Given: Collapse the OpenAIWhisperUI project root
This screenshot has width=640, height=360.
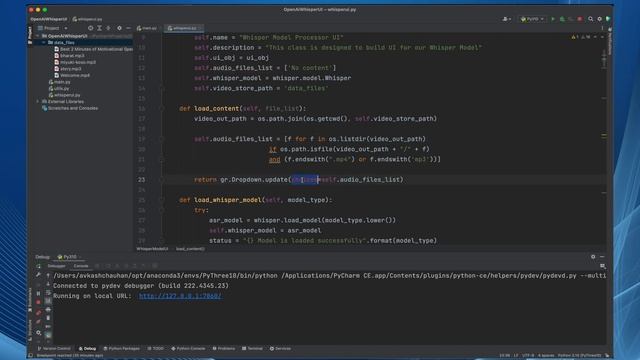Looking at the screenshot, I should (38, 36).
